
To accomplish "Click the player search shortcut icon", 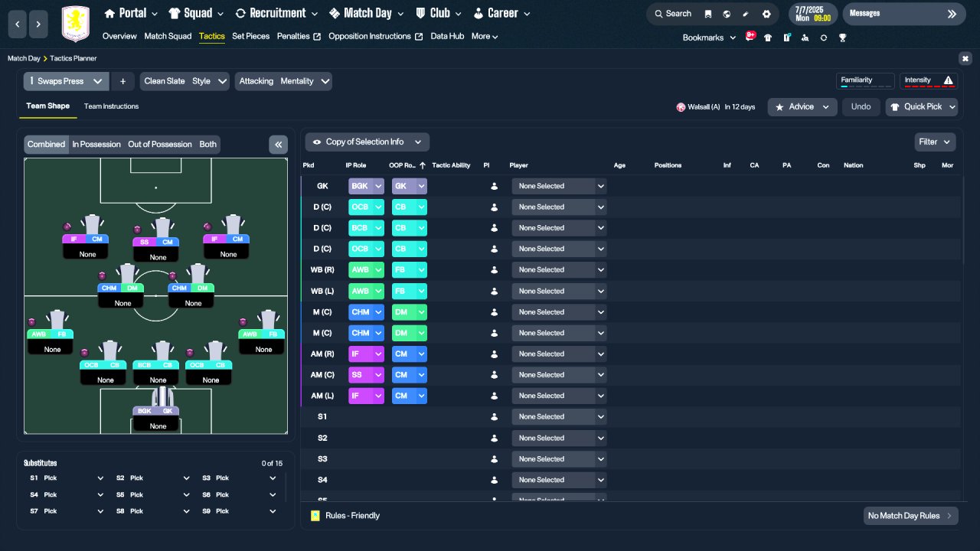I will click(x=805, y=37).
